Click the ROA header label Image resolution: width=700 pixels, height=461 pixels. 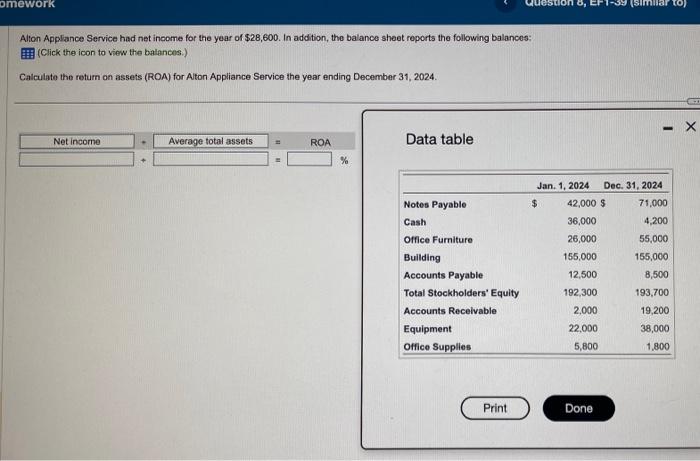coord(321,142)
